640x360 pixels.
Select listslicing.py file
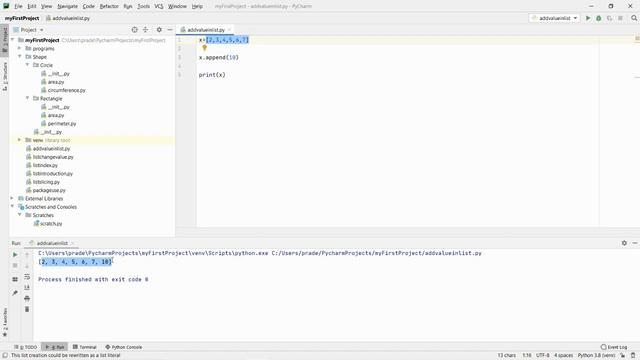pos(46,182)
